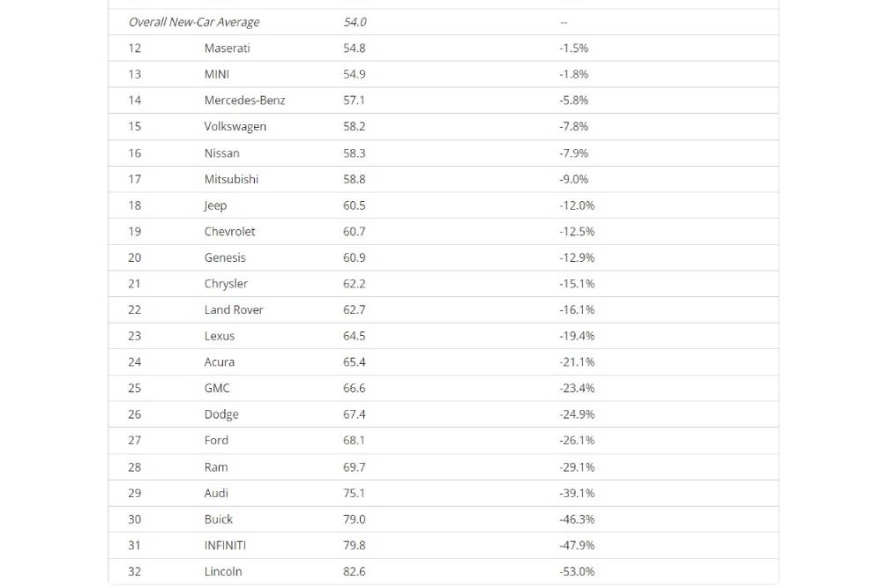Screen dimensions: 882x588
Task: Select the Land Rover entry
Action: (234, 309)
